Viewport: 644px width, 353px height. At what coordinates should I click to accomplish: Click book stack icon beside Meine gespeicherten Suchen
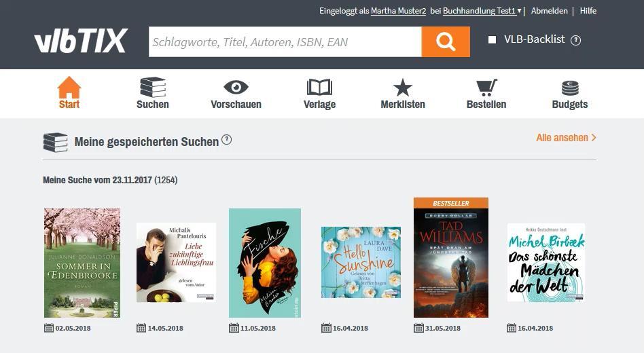click(56, 143)
